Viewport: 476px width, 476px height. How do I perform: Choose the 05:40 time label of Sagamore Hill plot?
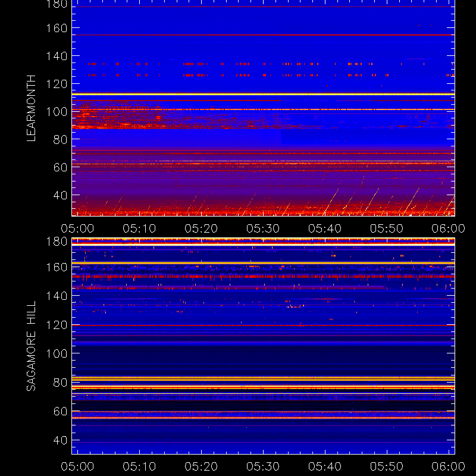pos(325,466)
